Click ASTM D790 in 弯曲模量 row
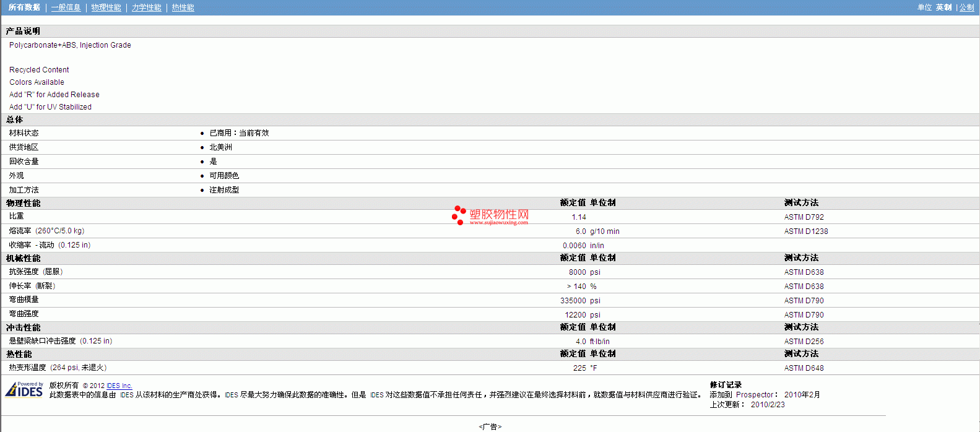The image size is (980, 432). 804,301
